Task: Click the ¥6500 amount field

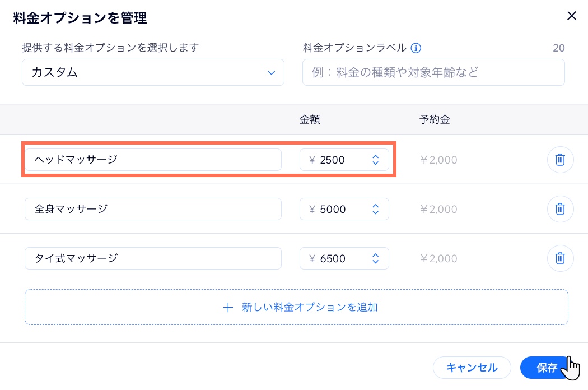Action: click(336, 258)
